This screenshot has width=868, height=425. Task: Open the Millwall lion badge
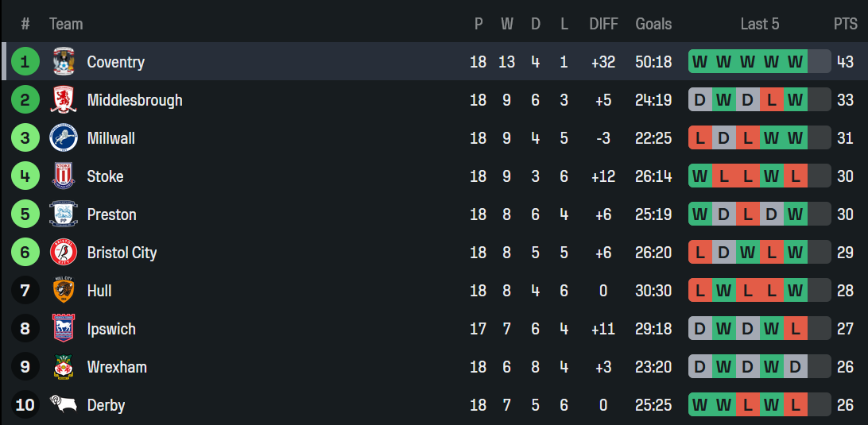64,137
